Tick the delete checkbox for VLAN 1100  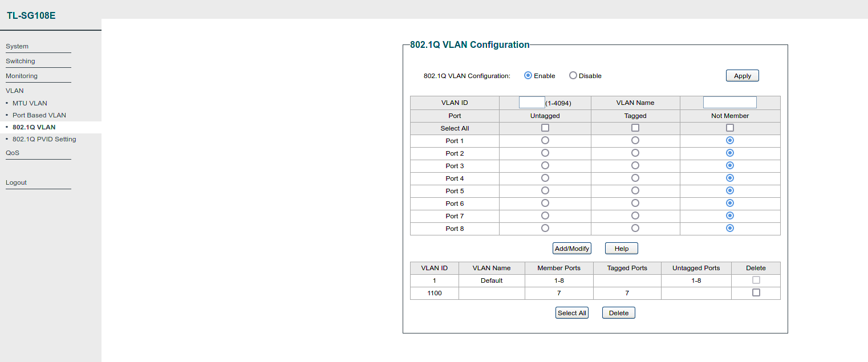[x=756, y=292]
